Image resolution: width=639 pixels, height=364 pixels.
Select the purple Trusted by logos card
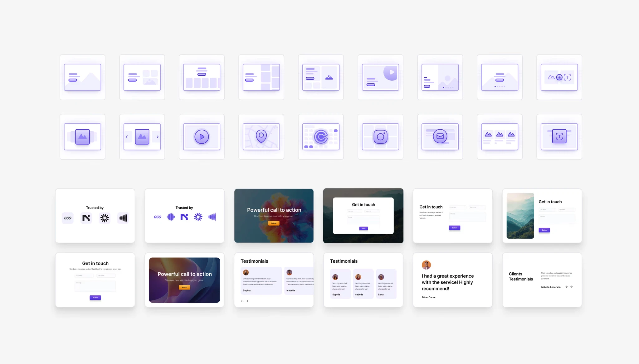[184, 216]
